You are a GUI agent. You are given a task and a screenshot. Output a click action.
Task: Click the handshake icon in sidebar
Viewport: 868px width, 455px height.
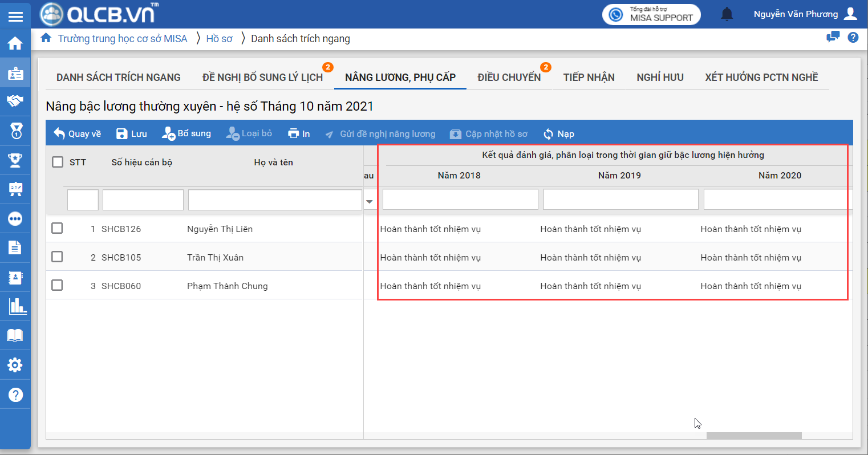click(15, 101)
